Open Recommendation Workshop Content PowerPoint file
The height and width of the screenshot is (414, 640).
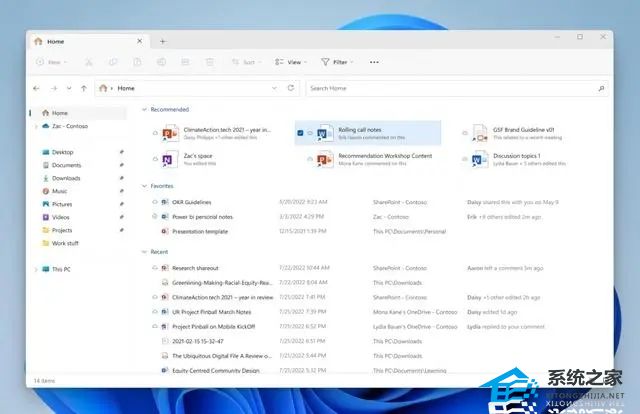coord(385,156)
